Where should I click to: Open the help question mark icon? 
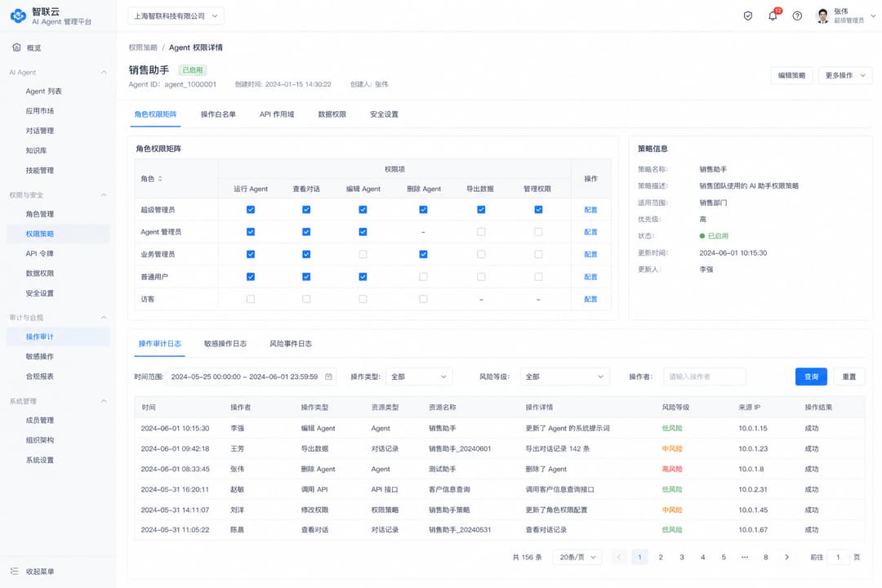[x=797, y=16]
